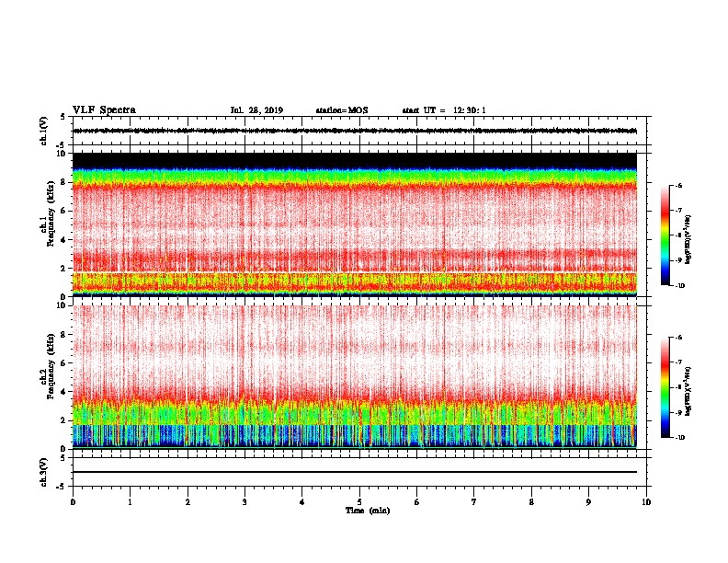Click the ch.1 voltage waveform trace

(x=355, y=131)
